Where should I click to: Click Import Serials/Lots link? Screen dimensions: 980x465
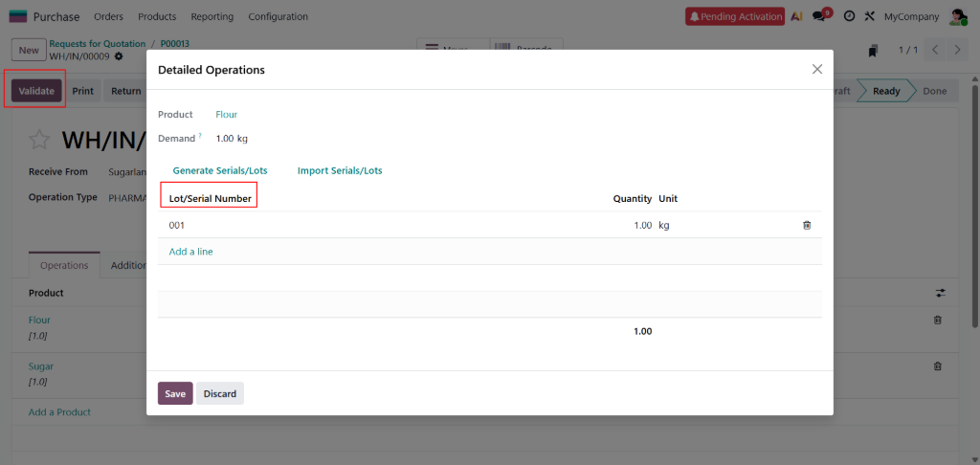coord(340,170)
